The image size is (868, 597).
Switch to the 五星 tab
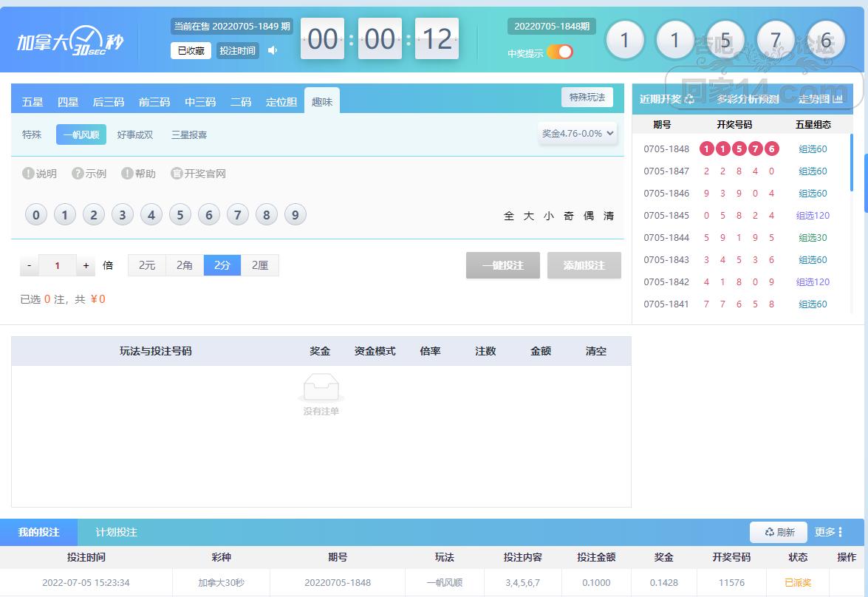pyautogui.click(x=33, y=102)
